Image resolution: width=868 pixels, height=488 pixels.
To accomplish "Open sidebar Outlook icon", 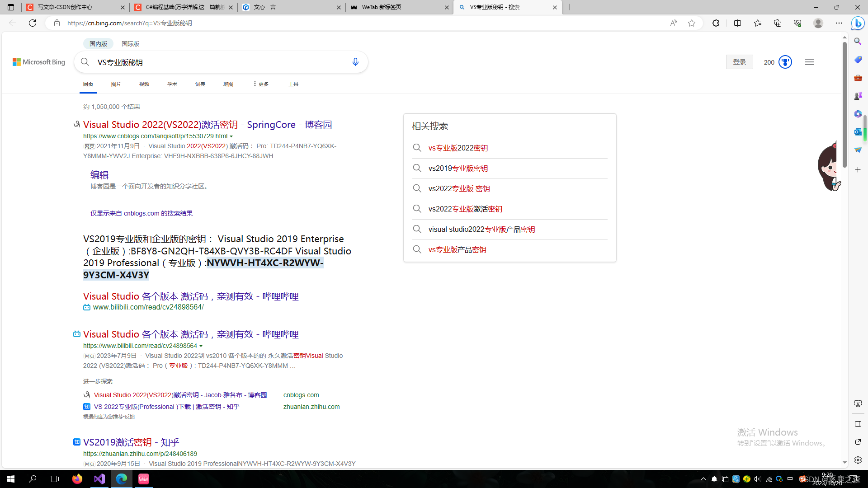I will tap(858, 131).
